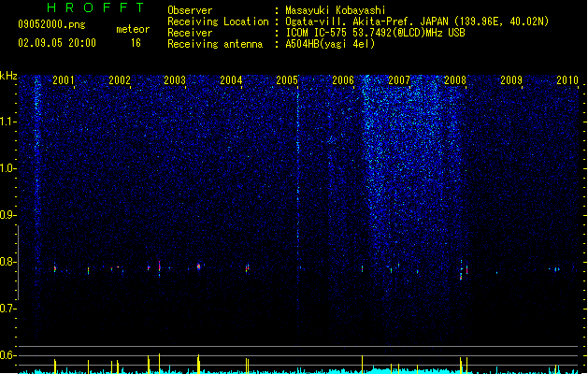Click the 0.6 frequency axis label
This screenshot has height=374, width=588.
pos(8,355)
